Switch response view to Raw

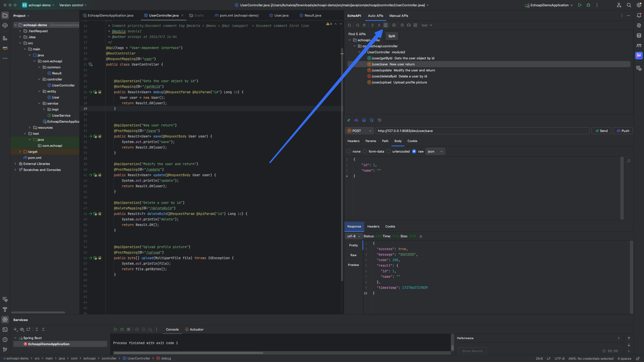pos(353,255)
